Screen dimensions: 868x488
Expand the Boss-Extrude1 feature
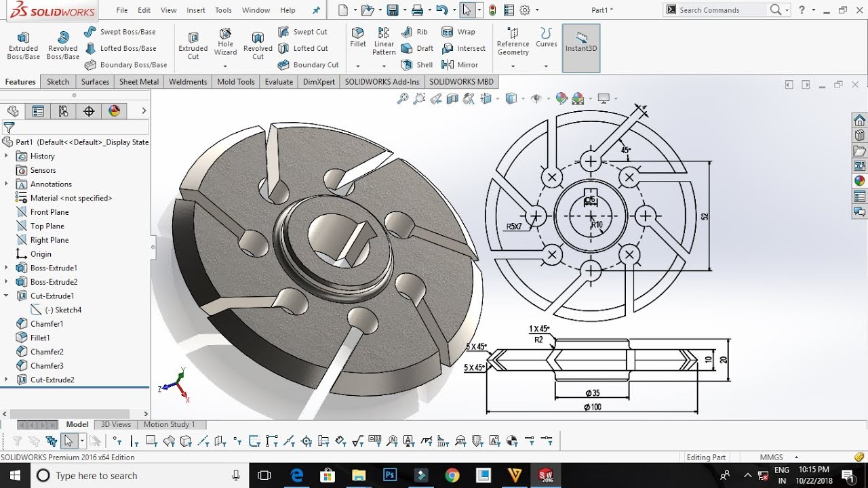pyautogui.click(x=6, y=268)
